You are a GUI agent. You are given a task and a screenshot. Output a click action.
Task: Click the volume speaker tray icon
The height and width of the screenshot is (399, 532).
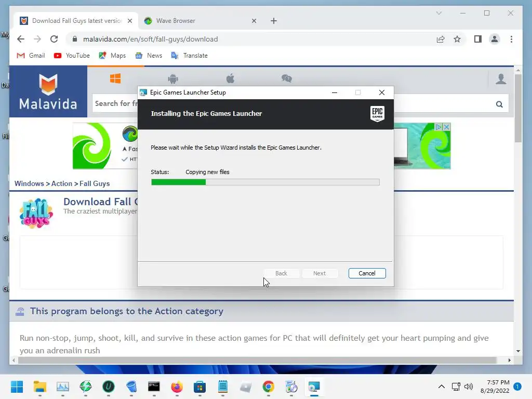[469, 387]
